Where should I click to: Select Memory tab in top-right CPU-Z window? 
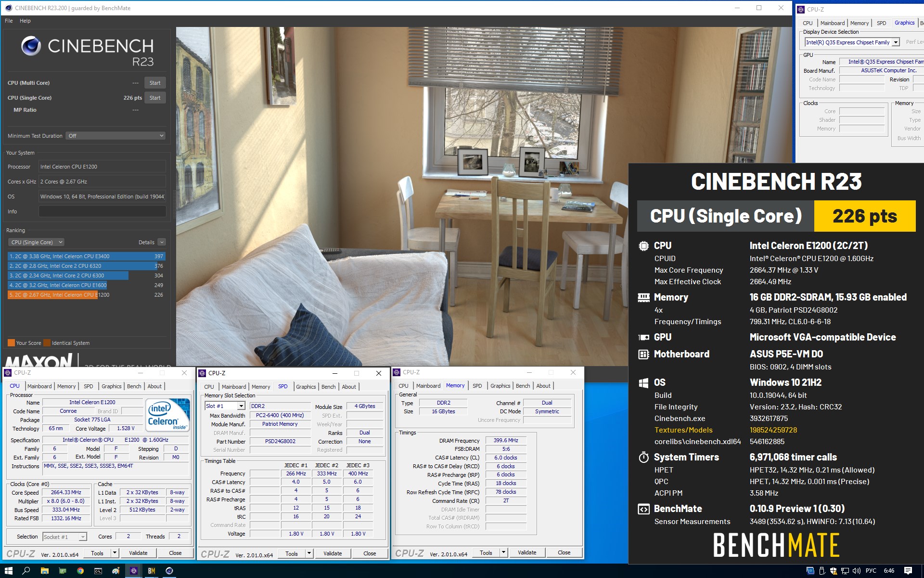(860, 23)
